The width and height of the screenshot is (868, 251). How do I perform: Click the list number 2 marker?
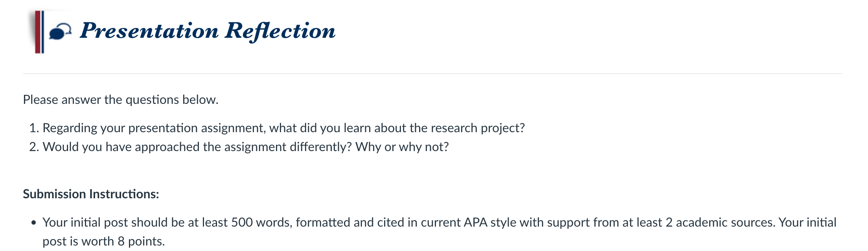point(34,147)
